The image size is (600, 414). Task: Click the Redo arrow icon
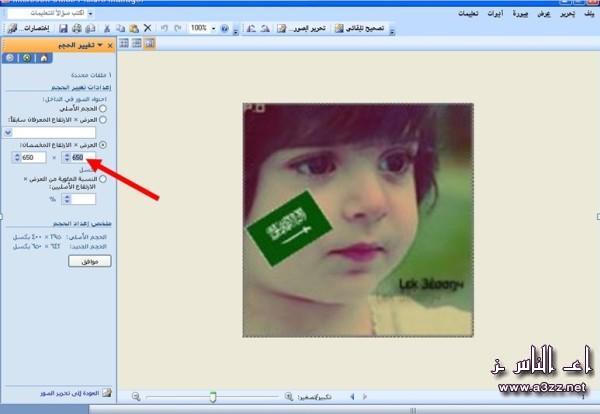(178, 28)
